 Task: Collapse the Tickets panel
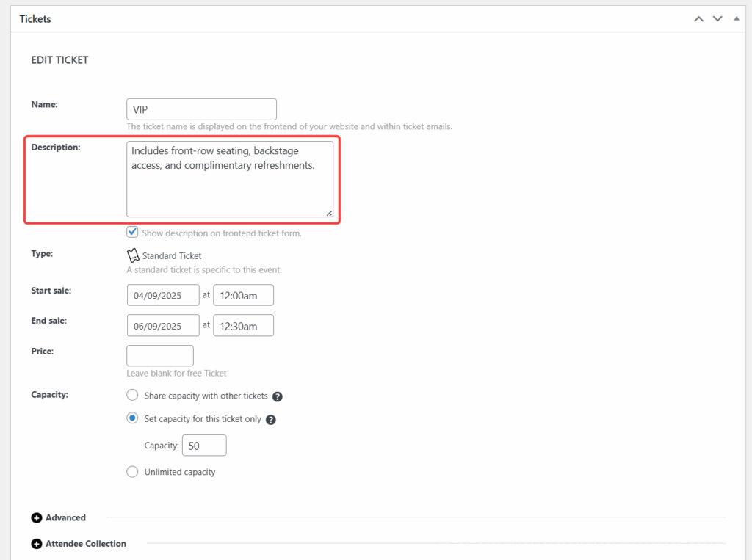[x=736, y=18]
